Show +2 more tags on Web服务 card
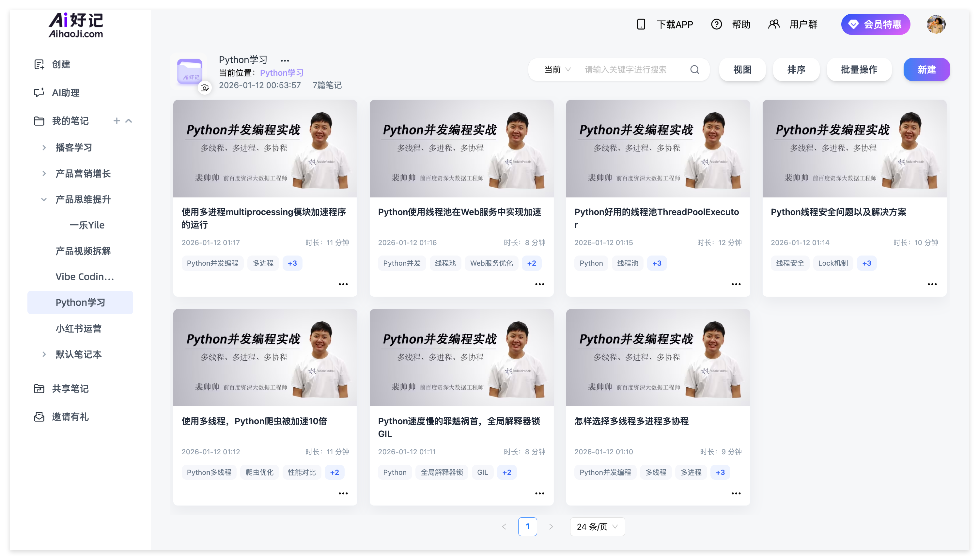 pyautogui.click(x=531, y=263)
